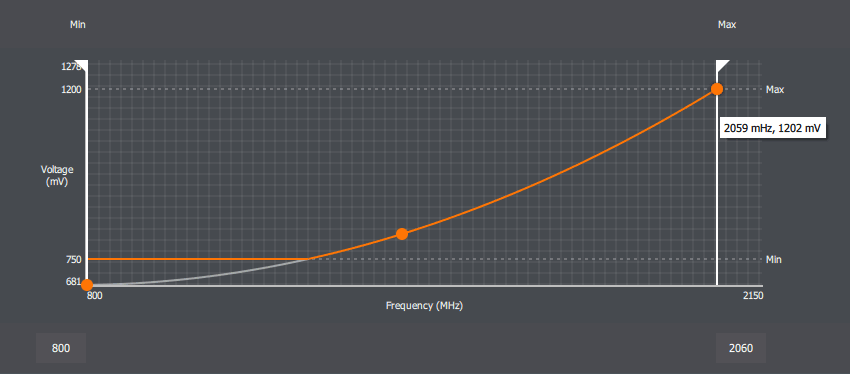Click the white Max frequency flag marker
This screenshot has width=850, height=374.
722,66
